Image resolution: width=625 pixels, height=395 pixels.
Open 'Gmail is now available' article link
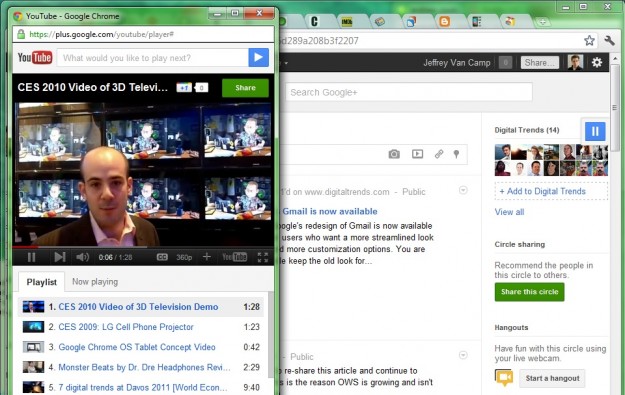(x=330, y=211)
